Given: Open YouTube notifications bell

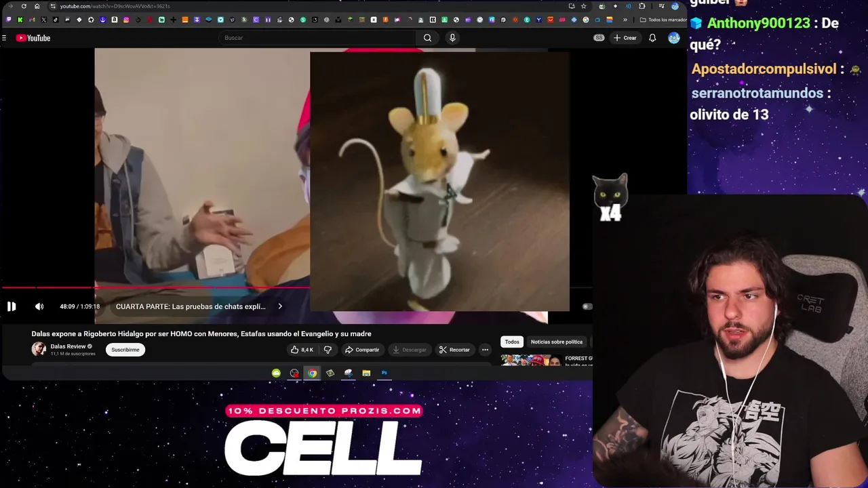Looking at the screenshot, I should coord(652,38).
